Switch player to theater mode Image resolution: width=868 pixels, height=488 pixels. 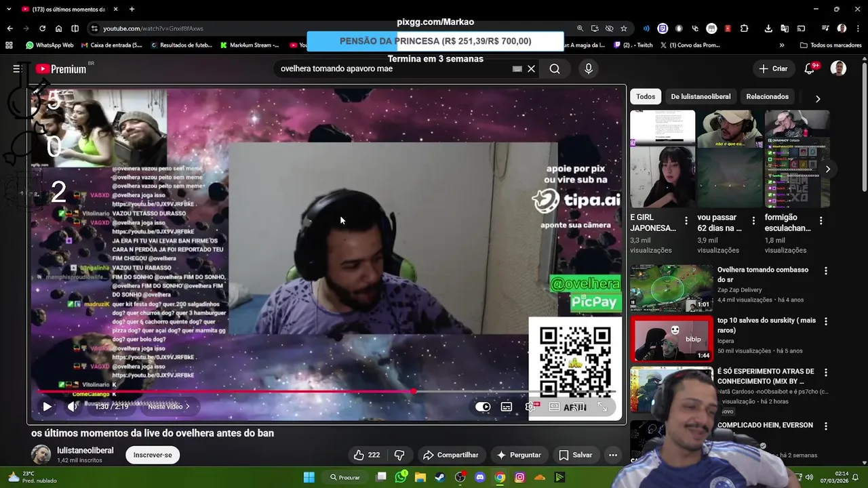[555, 407]
